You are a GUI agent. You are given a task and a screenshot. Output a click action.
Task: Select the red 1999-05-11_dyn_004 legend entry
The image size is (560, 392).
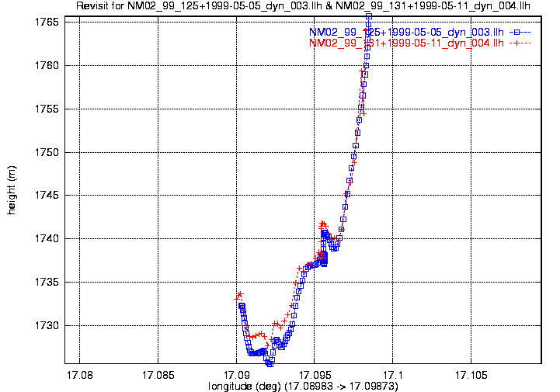[406, 43]
